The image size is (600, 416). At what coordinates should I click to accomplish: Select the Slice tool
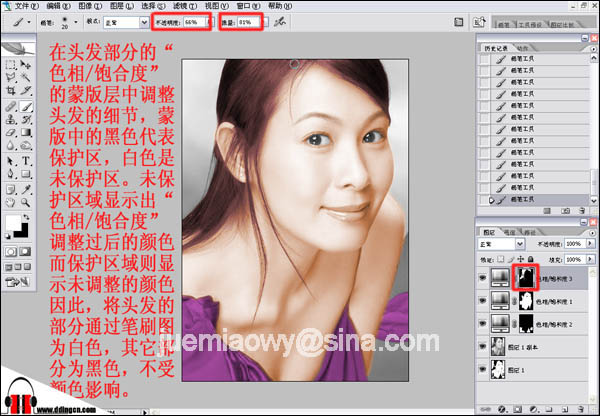coord(26,91)
